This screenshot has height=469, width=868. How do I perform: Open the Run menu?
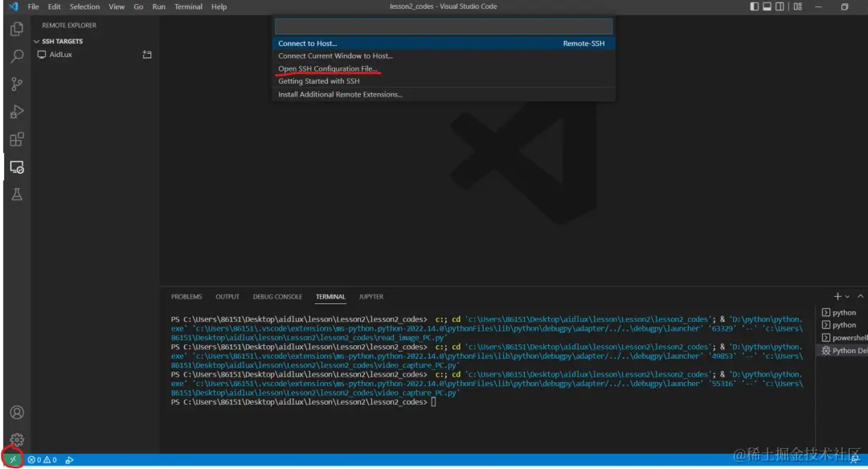(159, 6)
